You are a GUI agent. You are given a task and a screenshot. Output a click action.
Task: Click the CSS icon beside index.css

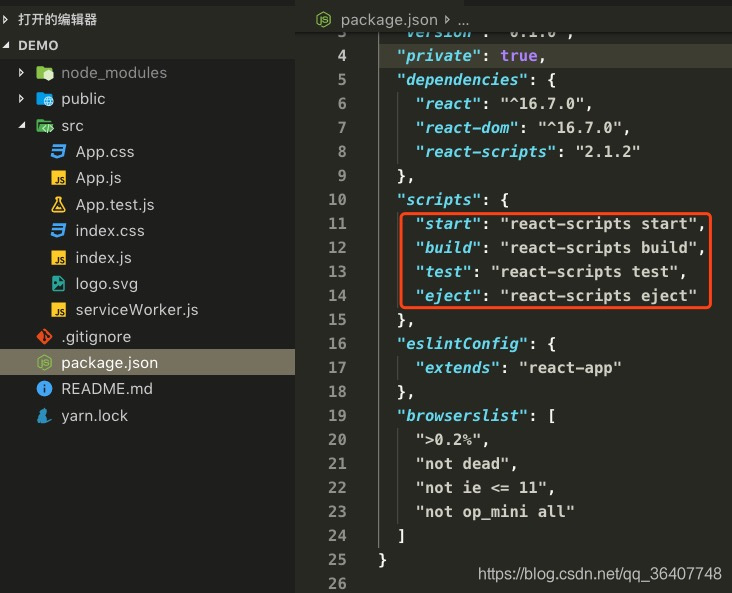pos(58,230)
